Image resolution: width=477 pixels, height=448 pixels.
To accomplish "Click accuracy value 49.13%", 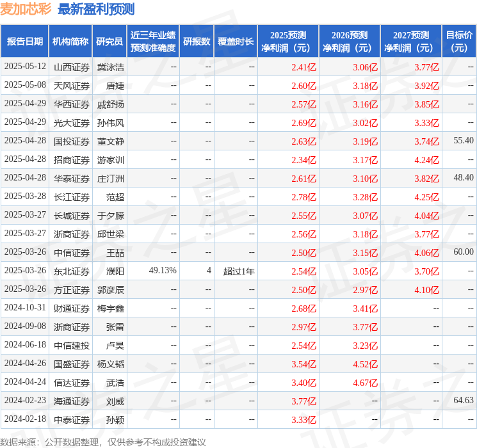I will coord(163,270).
